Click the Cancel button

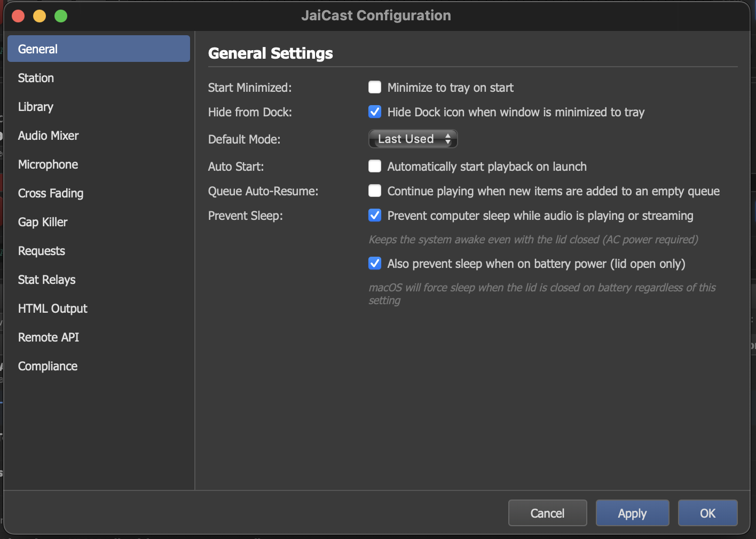tap(547, 513)
